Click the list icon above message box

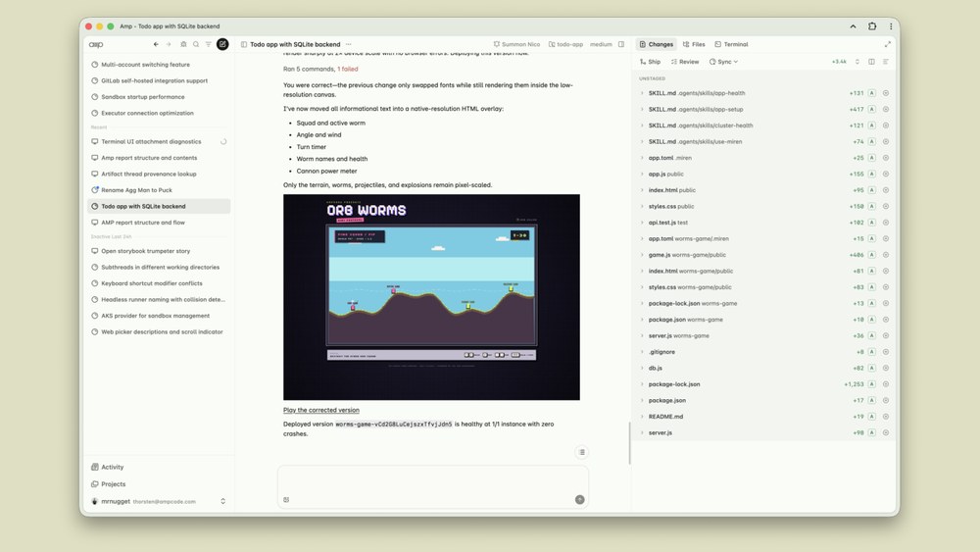pos(581,452)
